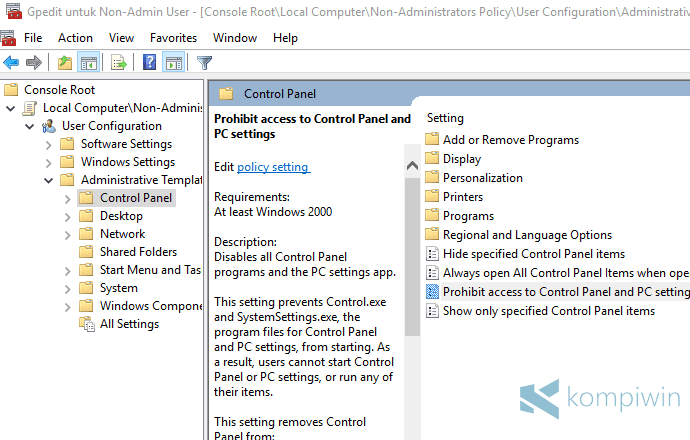This screenshot has height=440, width=690.
Task: Open the Action menu
Action: [75, 38]
